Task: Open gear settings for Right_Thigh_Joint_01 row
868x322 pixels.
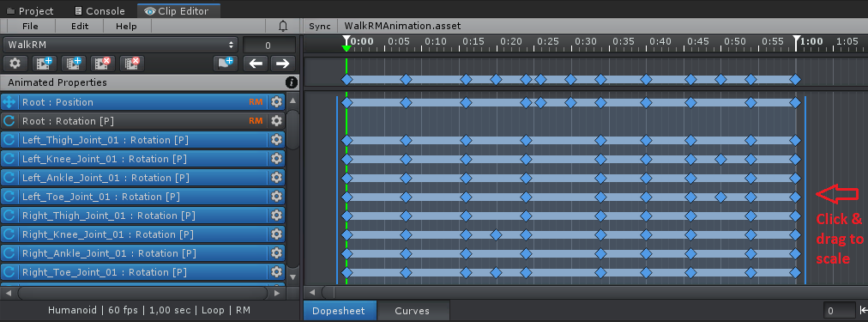Action: click(x=276, y=215)
